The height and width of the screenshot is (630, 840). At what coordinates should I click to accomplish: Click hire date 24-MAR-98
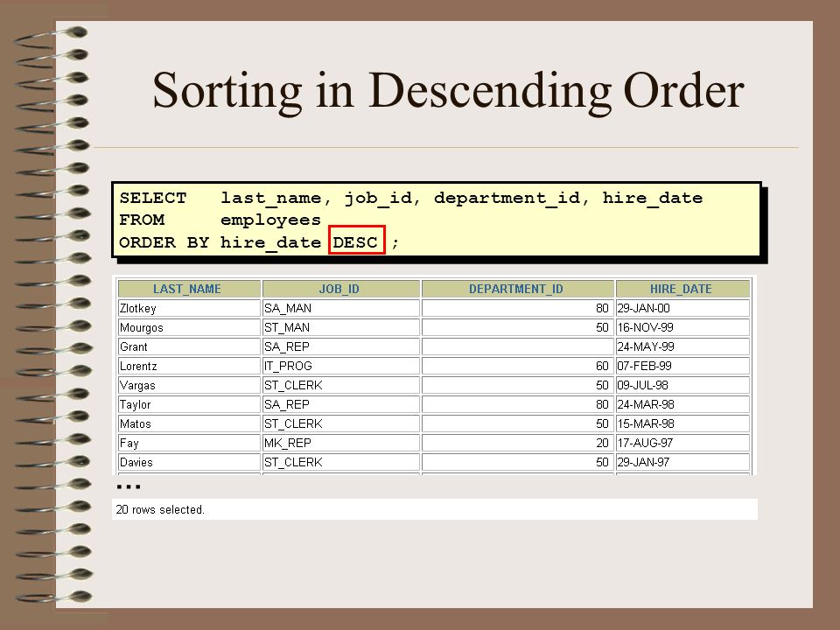682,404
